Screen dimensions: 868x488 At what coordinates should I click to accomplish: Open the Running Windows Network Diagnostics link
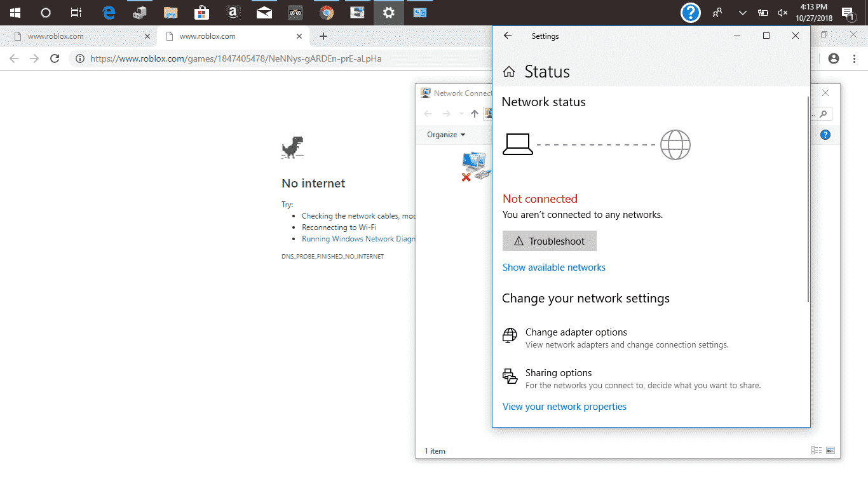click(x=358, y=239)
